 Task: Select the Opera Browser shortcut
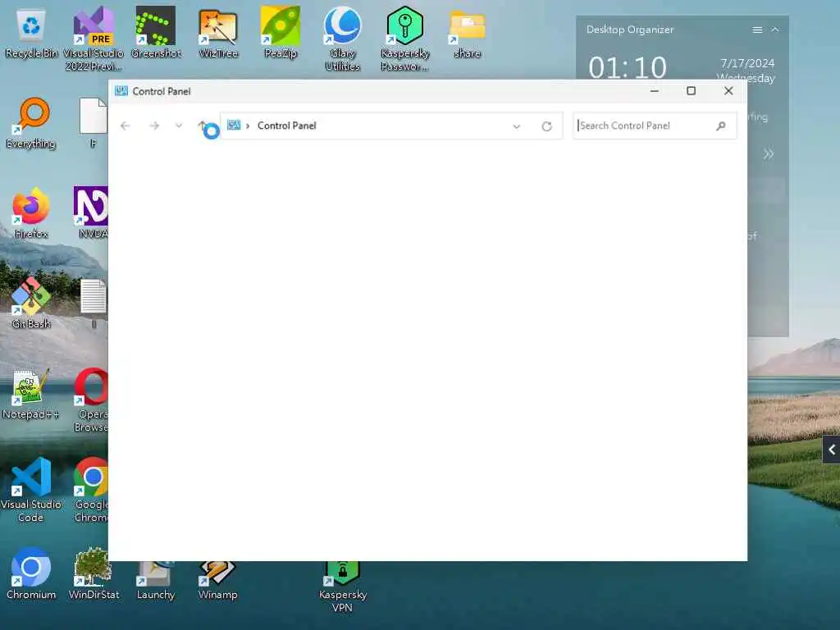pyautogui.click(x=92, y=399)
